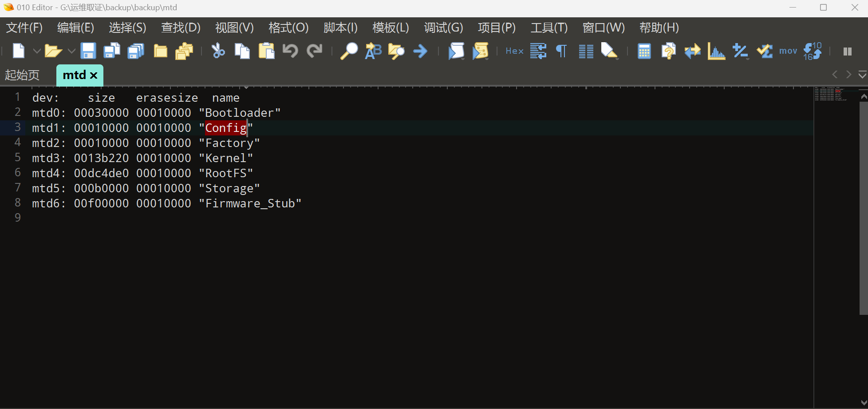Close the mtd tab

click(x=94, y=75)
